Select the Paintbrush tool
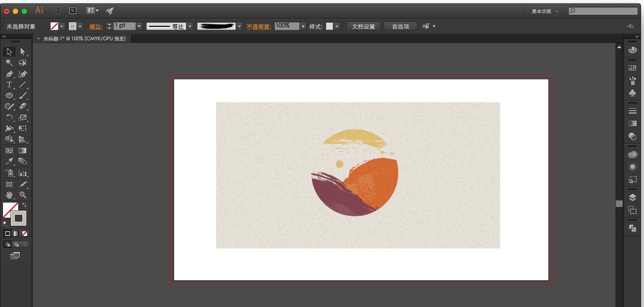Viewport: 644px width, 307px height. click(x=23, y=95)
